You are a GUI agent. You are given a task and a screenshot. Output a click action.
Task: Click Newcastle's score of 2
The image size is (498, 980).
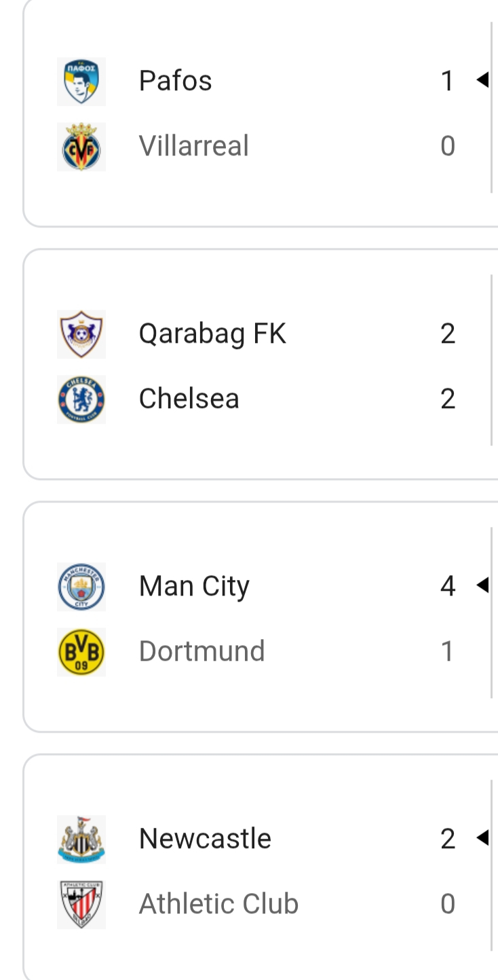[x=448, y=839]
